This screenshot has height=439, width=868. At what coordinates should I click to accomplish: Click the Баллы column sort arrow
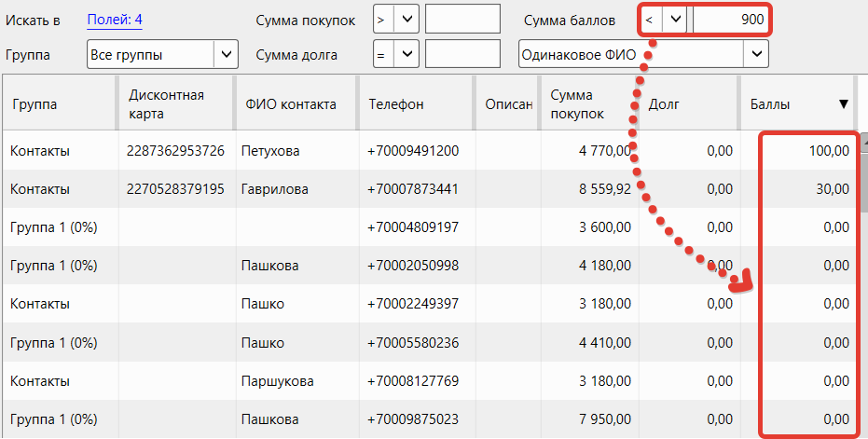843,104
